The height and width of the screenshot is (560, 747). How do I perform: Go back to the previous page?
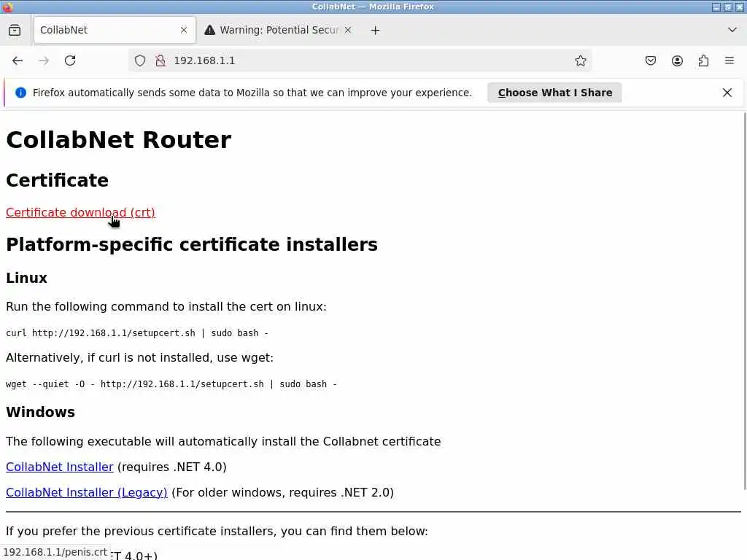[x=18, y=61]
